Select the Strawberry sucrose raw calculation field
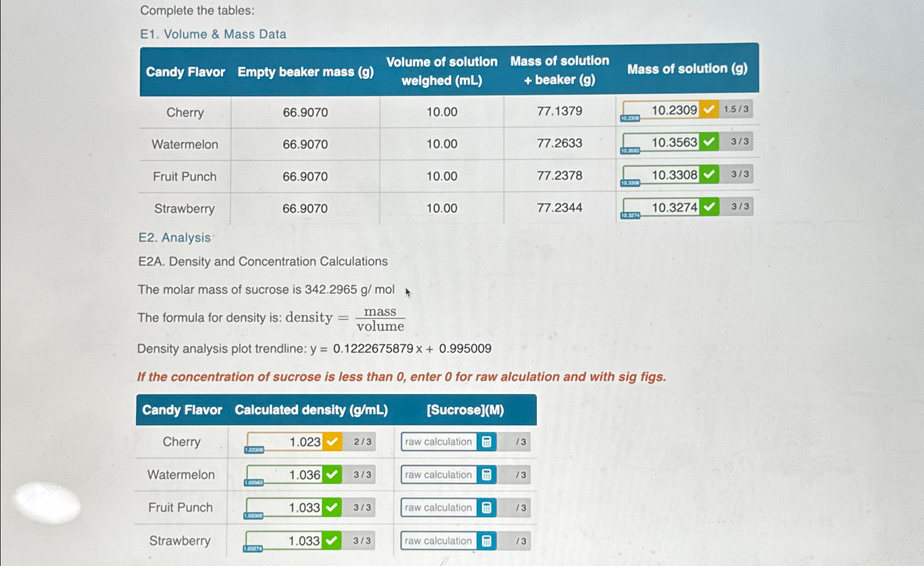This screenshot has width=924, height=566. (x=438, y=541)
